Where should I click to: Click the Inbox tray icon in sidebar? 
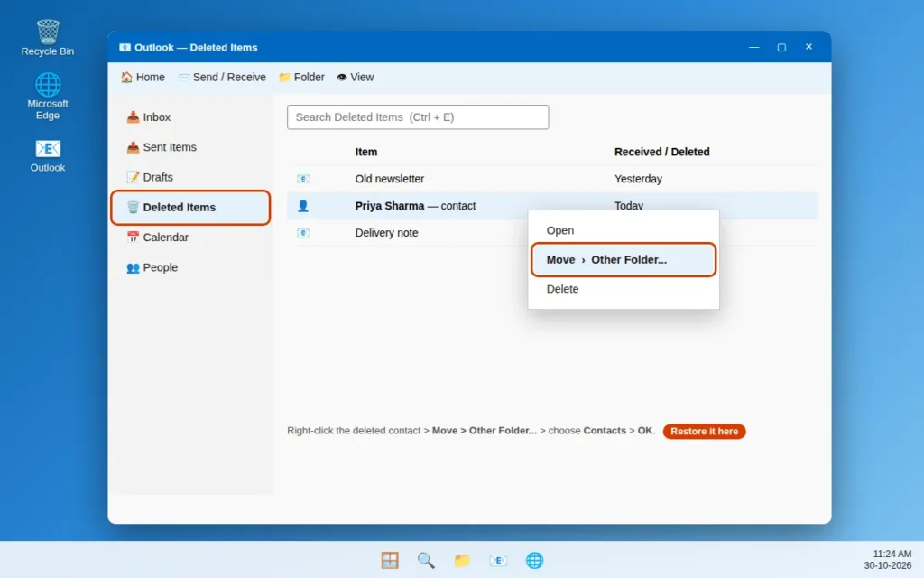(134, 117)
